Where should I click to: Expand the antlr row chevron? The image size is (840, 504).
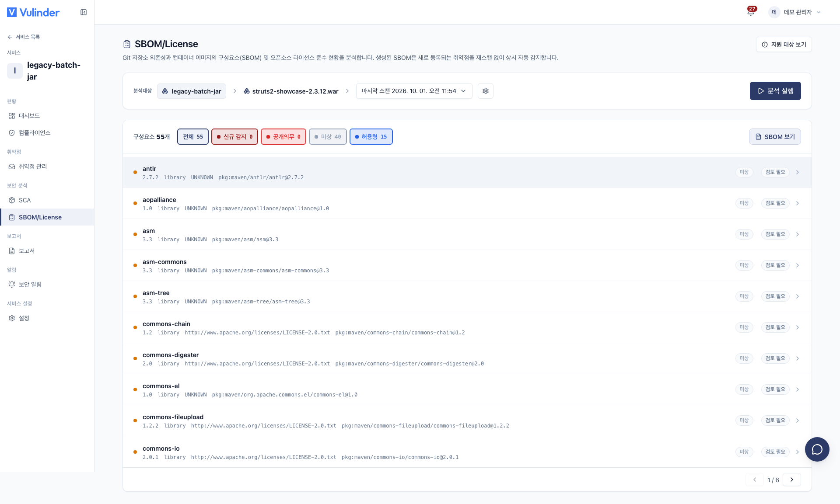coord(798,172)
